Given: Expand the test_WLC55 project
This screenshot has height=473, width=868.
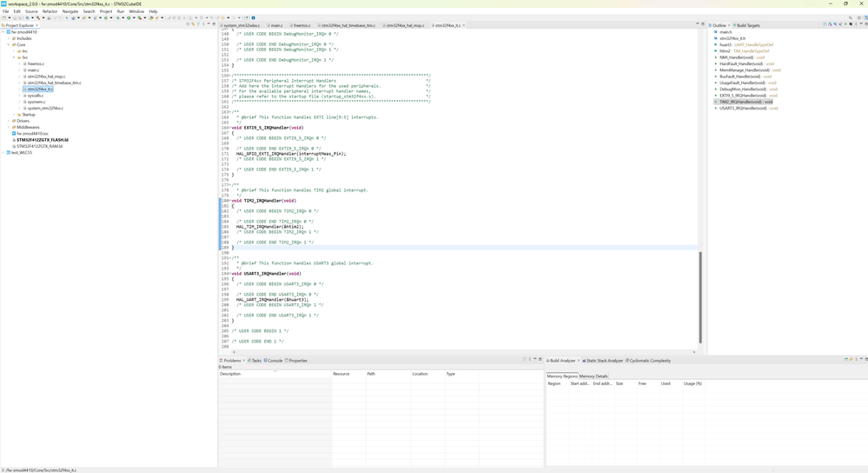Looking at the screenshot, I should 4,153.
